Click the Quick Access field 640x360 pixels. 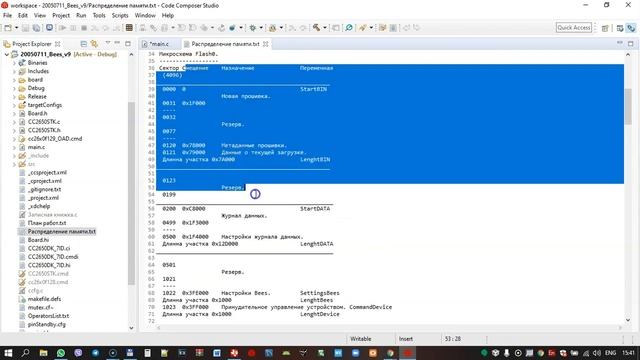(x=573, y=27)
